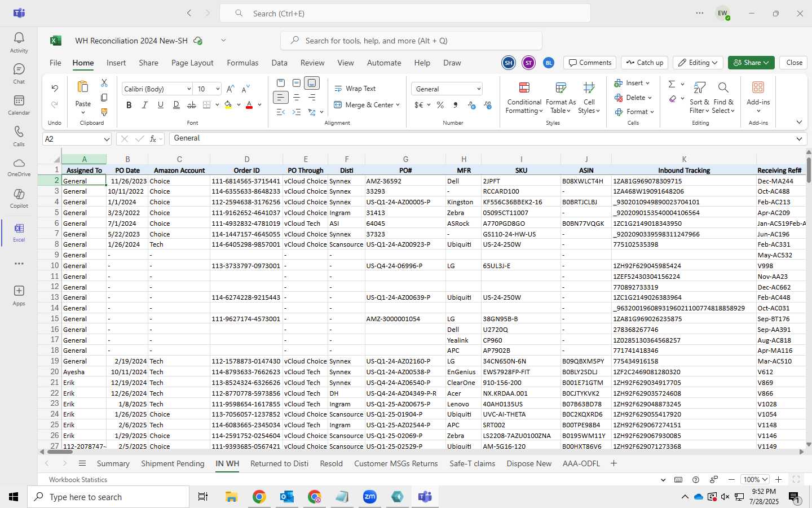812x508 pixels.
Task: Toggle Center horizontal alignment
Action: (296, 98)
